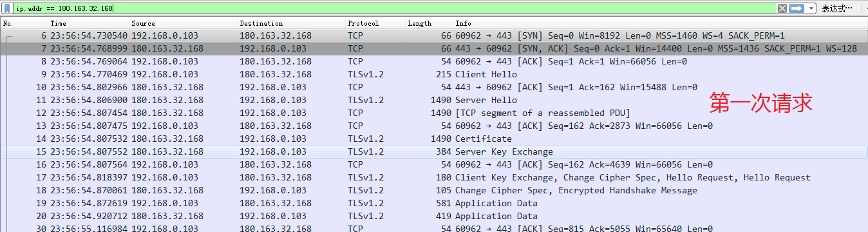Select packet 12 TCP segment reassembled PDU
Screen dimensions: 868x232
(434, 113)
